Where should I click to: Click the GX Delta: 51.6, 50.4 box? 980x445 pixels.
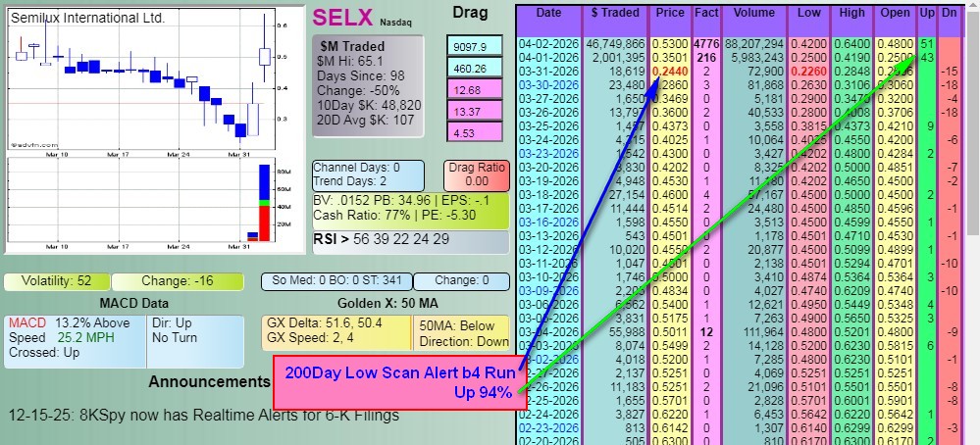336,332
